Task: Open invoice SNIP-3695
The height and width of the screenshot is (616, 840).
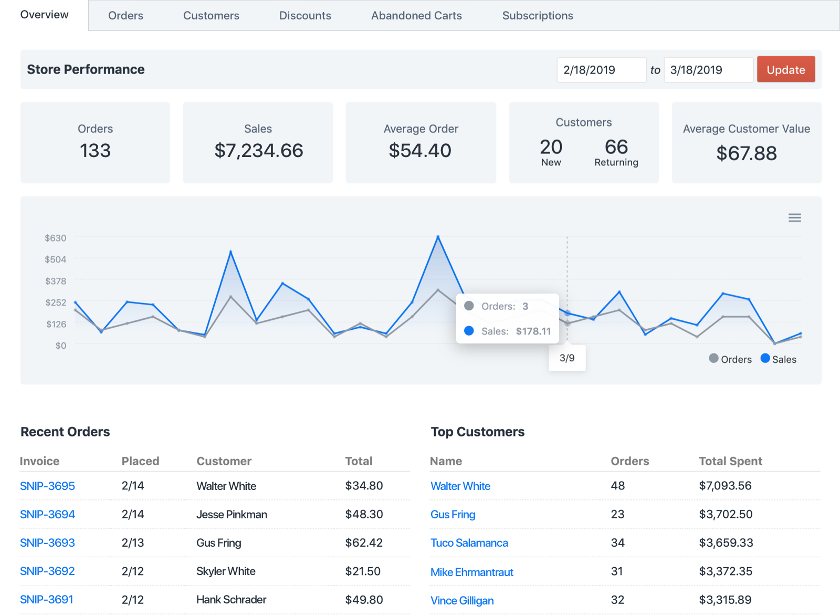Action: coord(47,486)
